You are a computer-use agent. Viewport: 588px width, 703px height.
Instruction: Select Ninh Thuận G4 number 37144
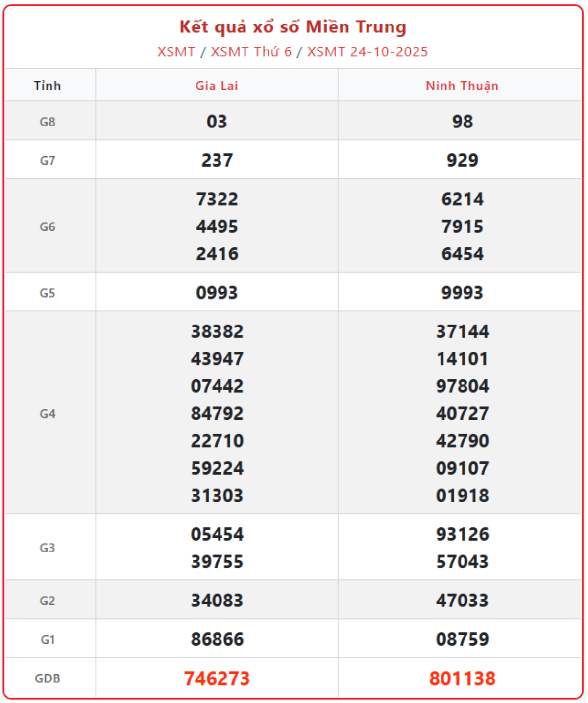462,332
